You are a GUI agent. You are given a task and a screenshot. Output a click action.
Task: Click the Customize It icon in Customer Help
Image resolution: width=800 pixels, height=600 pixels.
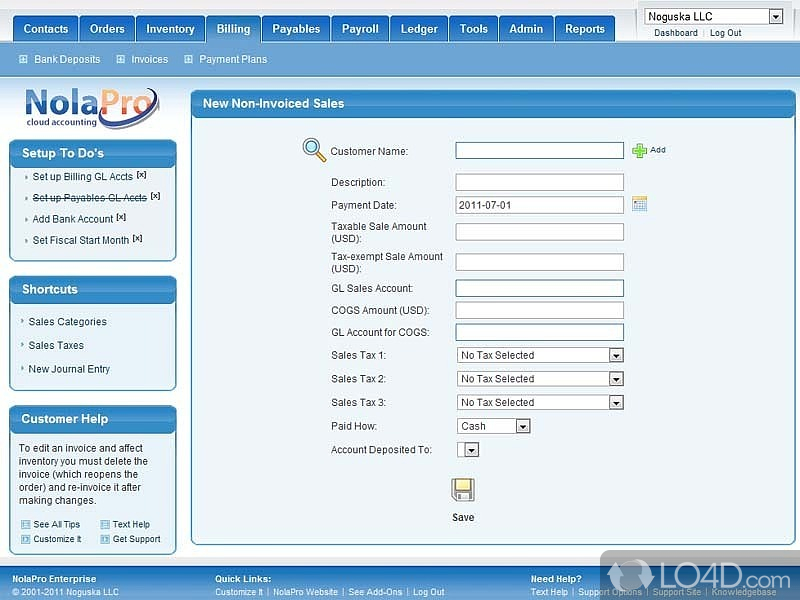click(26, 540)
